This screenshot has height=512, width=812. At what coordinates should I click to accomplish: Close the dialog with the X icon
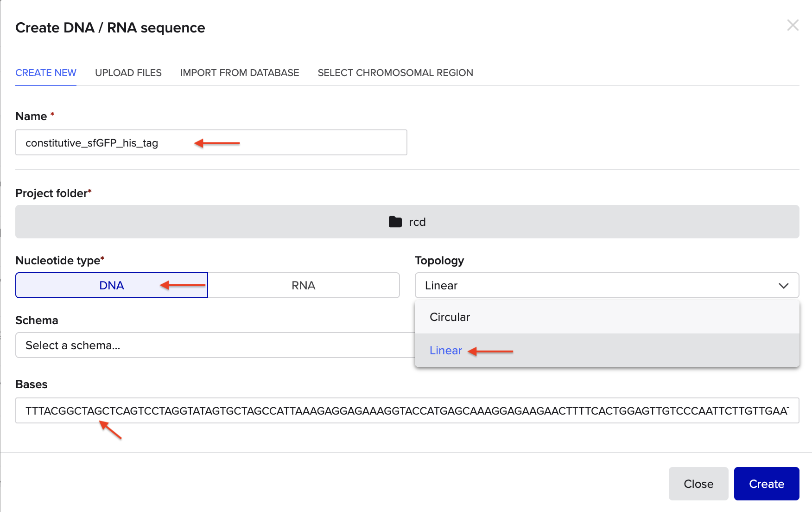click(x=793, y=26)
